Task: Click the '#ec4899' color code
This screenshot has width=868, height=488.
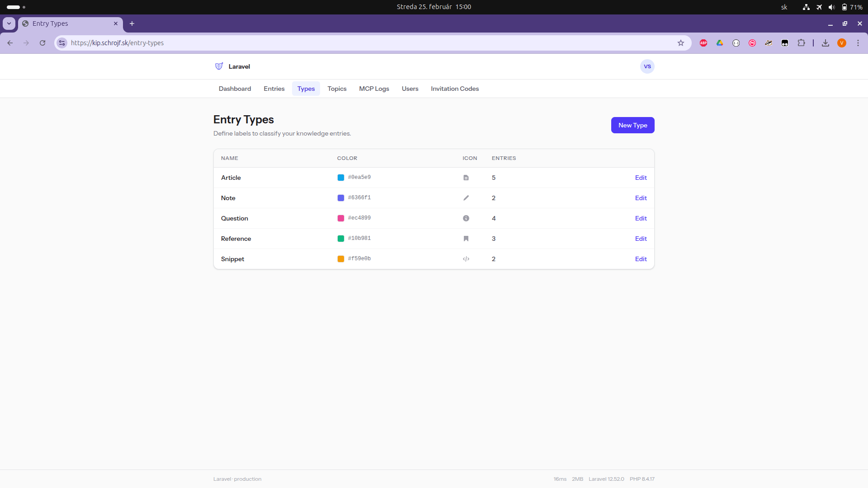Action: 359,218
